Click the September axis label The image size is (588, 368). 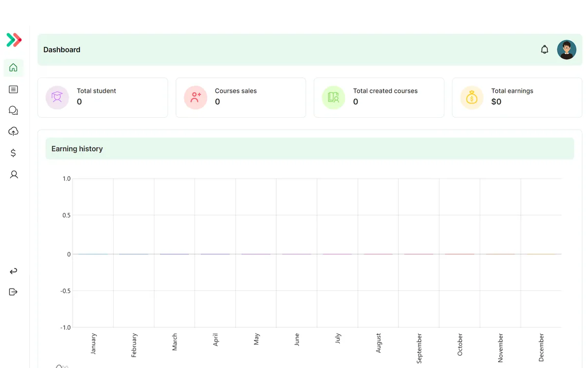419,348
